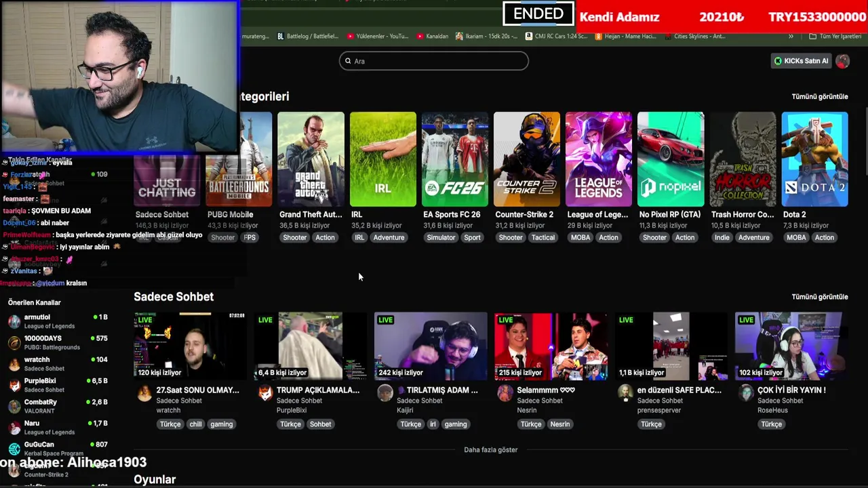Select the Nesrin tag on Nesrin's stream
Viewport: 868px width, 488px height.
point(560,424)
